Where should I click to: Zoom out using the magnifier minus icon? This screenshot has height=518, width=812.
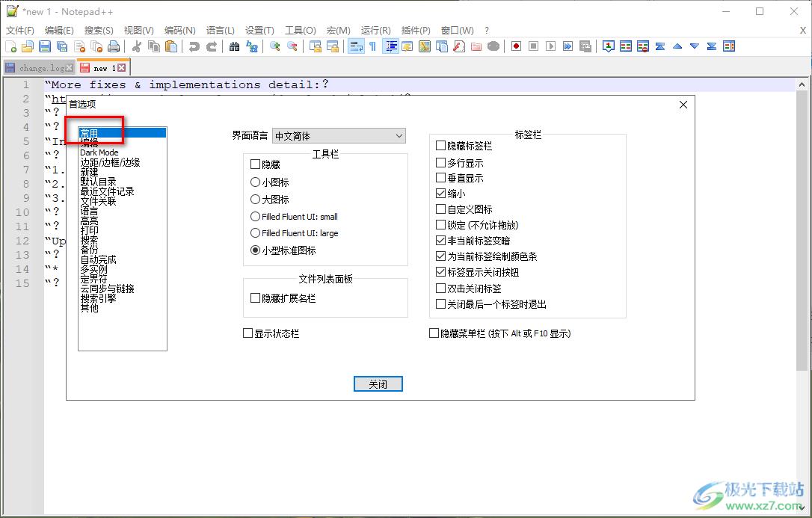click(x=292, y=46)
